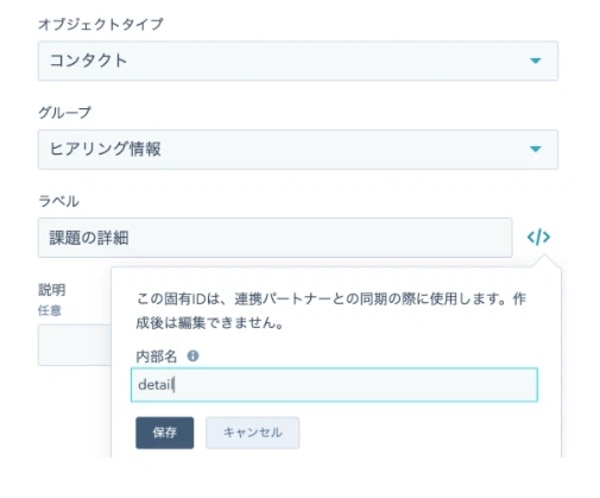Screen dimensions: 600x498
Task: Open the グループ dropdown box
Action: [x=298, y=149]
